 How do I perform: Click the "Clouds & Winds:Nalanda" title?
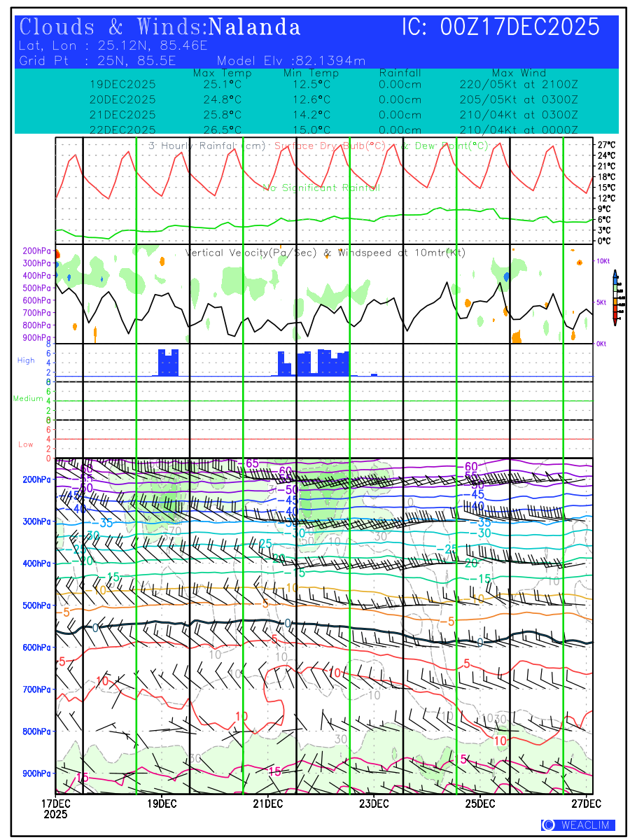click(160, 27)
